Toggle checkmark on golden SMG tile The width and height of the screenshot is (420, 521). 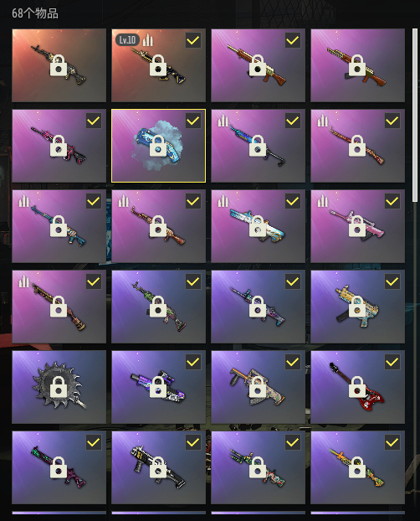pos(392,281)
